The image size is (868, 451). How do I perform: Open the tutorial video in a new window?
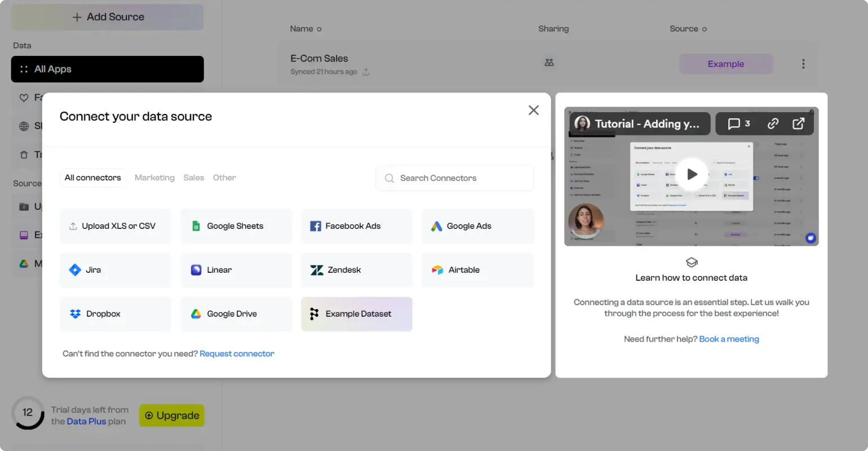coord(799,123)
